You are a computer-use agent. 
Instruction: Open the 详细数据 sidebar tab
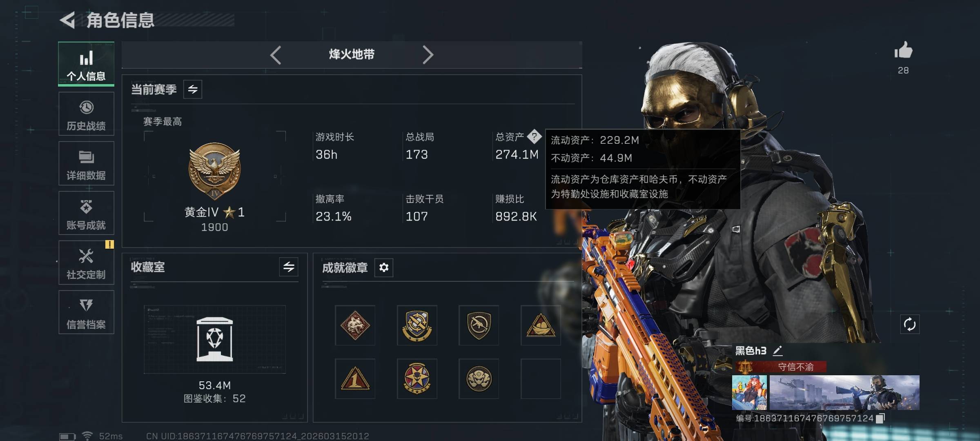point(86,163)
